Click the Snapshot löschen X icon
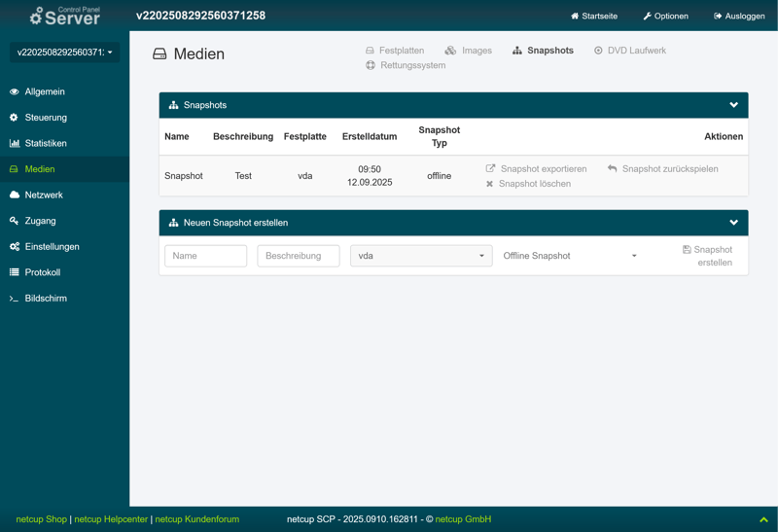 (490, 184)
